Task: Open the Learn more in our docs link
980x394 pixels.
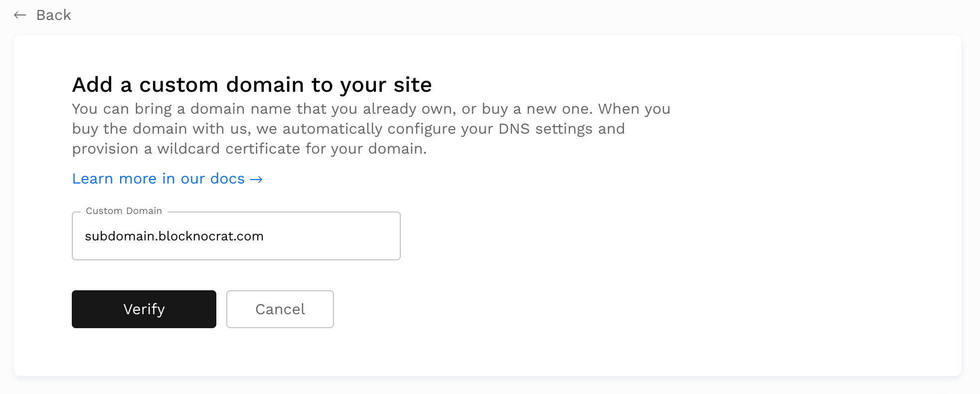Action: tap(158, 179)
